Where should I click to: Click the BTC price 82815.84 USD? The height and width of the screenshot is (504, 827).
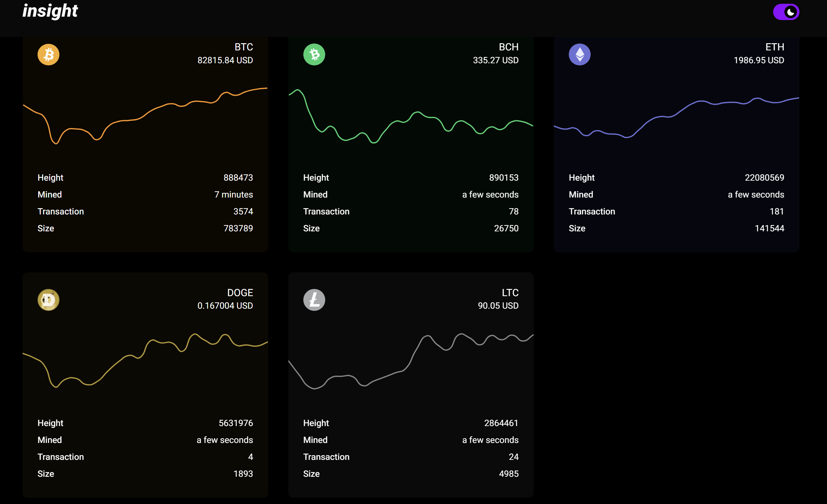click(x=225, y=60)
